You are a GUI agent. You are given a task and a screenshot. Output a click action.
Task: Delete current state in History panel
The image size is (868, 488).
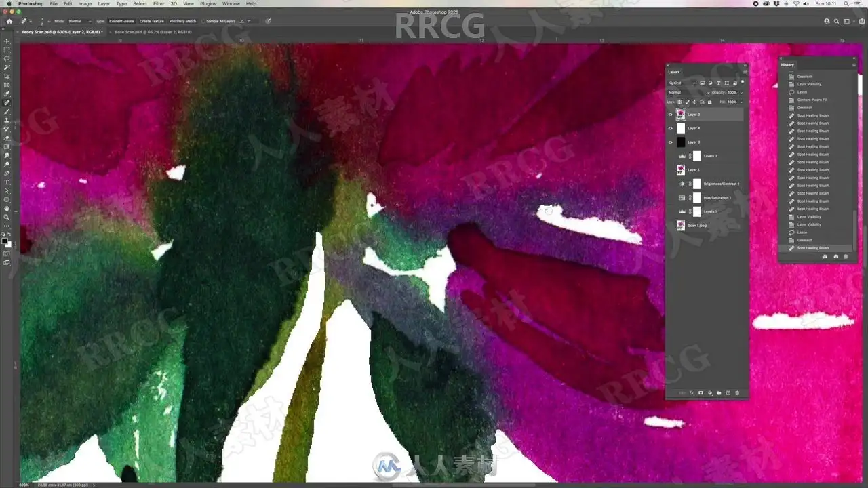[846, 256]
